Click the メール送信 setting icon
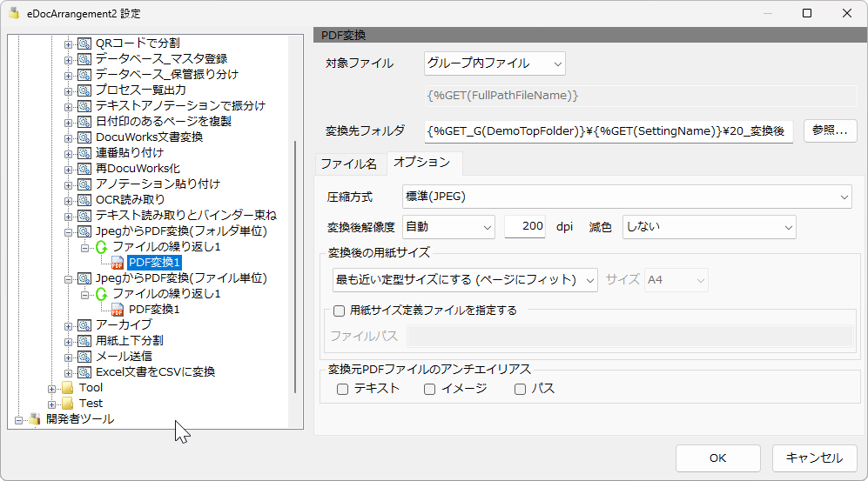Viewport: 868px width, 481px height. click(84, 357)
